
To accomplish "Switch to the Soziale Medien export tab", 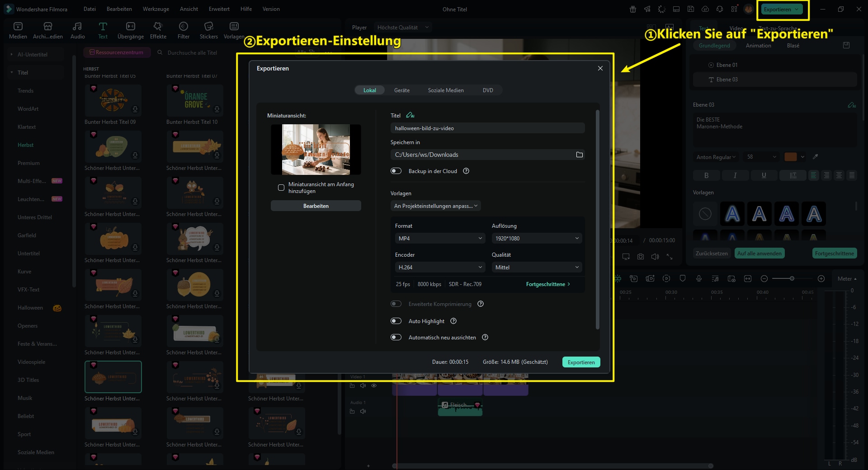I will coord(445,90).
